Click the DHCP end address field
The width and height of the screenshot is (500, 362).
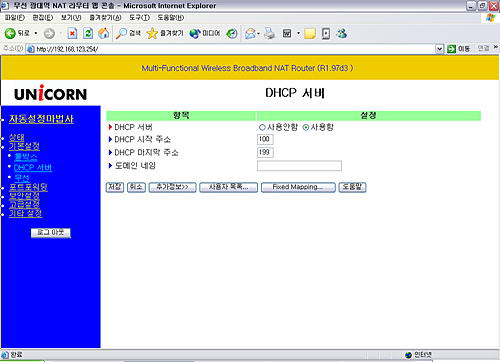pos(265,152)
